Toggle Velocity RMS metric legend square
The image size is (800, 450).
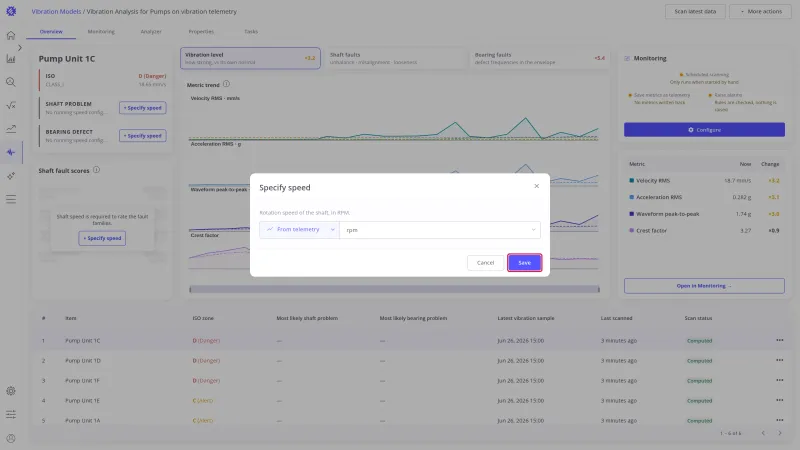[632, 181]
